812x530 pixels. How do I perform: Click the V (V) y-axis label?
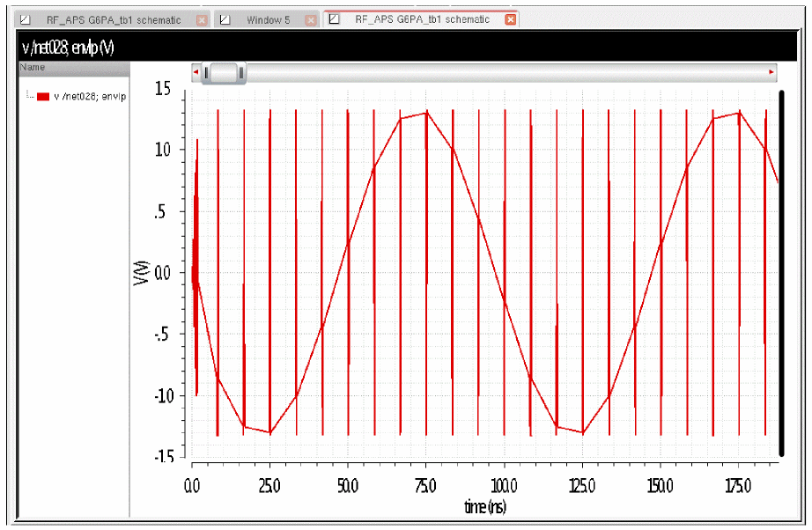(140, 273)
